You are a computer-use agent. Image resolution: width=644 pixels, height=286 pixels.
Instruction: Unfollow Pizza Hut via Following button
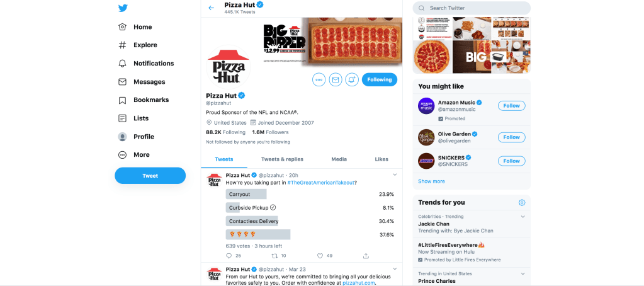380,79
